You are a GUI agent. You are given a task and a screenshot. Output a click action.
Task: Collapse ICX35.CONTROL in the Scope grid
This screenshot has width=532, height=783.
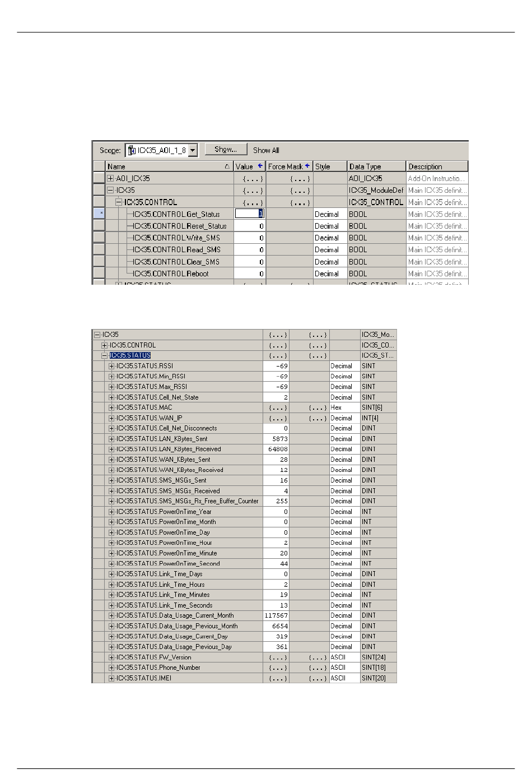(119, 202)
